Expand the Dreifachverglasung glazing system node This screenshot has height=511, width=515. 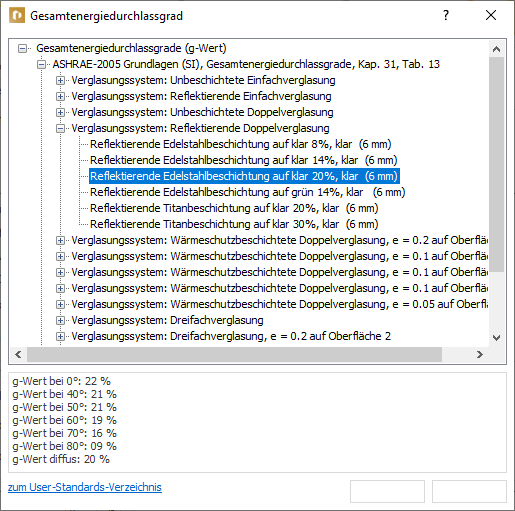point(60,320)
